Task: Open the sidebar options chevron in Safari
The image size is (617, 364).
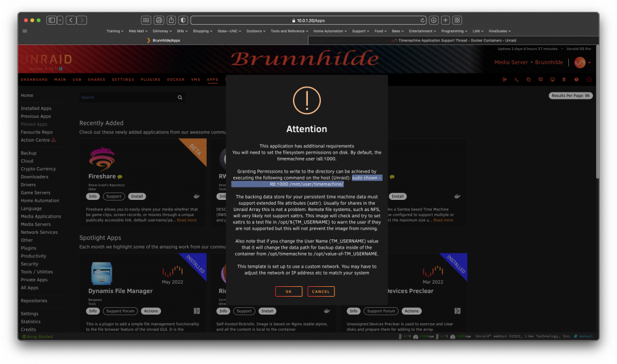Action: [x=60, y=20]
